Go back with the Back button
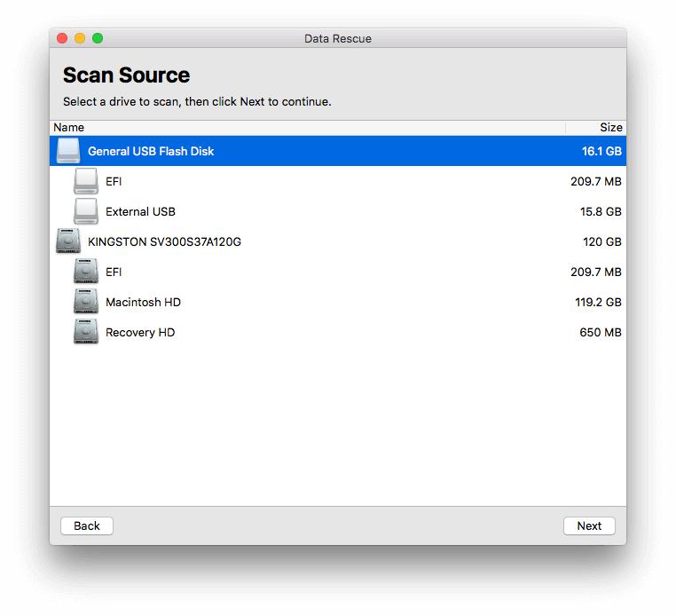Viewport: 676px width, 616px height. pos(87,525)
